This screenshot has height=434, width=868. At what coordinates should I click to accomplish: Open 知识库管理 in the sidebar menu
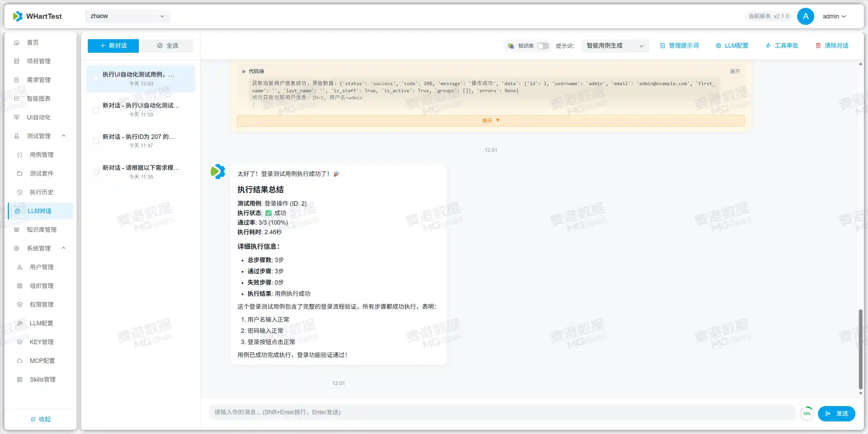point(42,230)
